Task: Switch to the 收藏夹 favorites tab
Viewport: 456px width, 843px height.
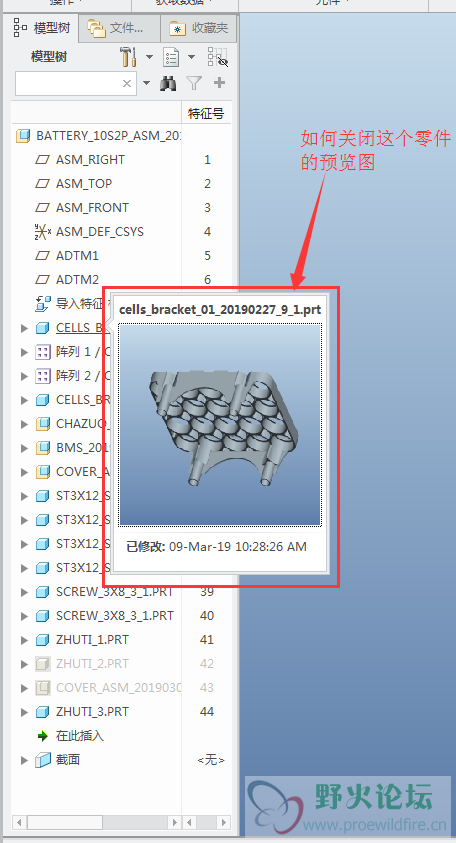Action: coord(200,28)
